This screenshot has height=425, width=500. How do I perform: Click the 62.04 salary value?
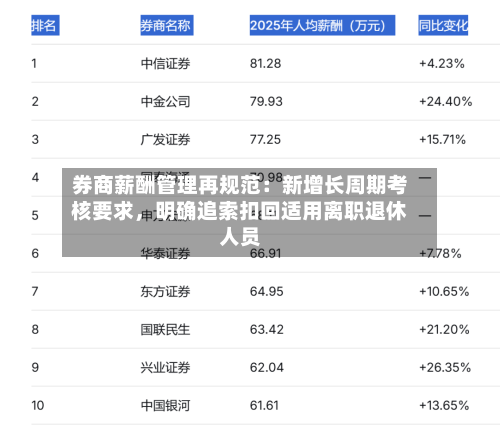267,367
